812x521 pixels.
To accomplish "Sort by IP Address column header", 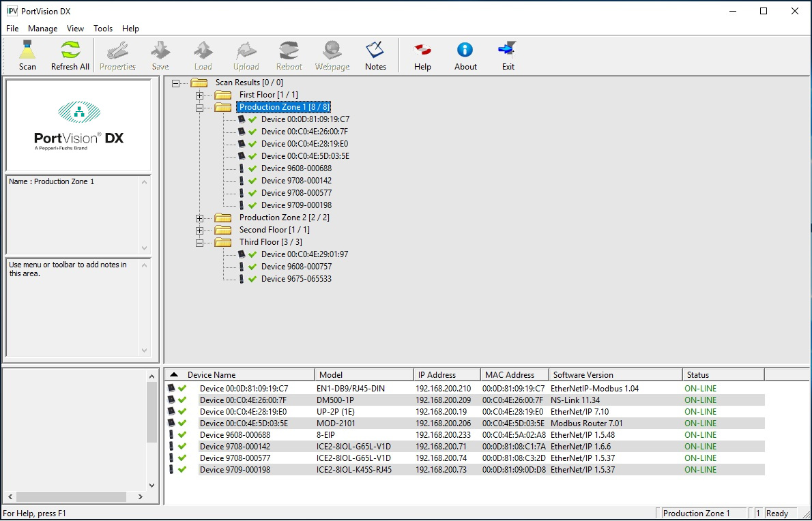I will 447,375.
